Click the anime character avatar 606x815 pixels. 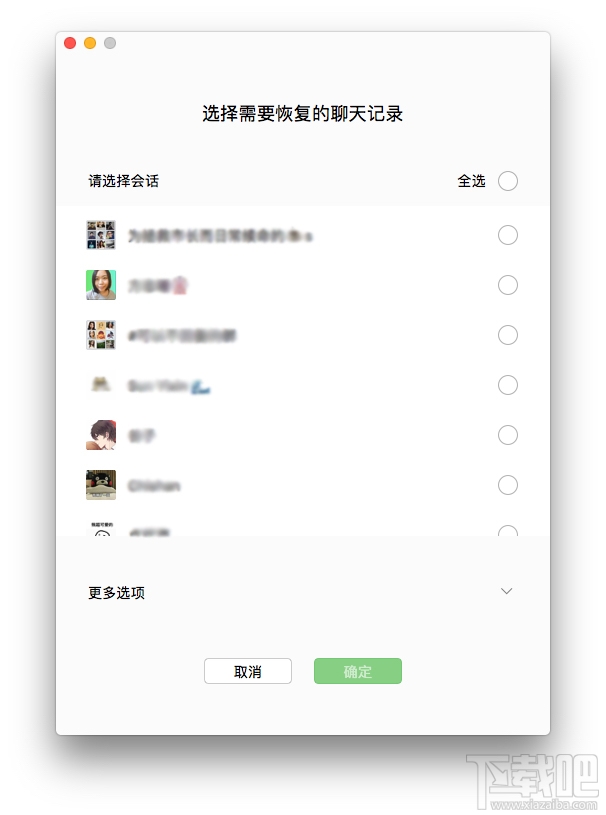pyautogui.click(x=101, y=435)
